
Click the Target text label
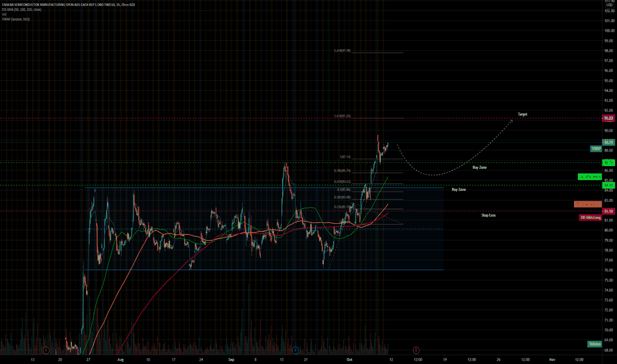[522, 114]
